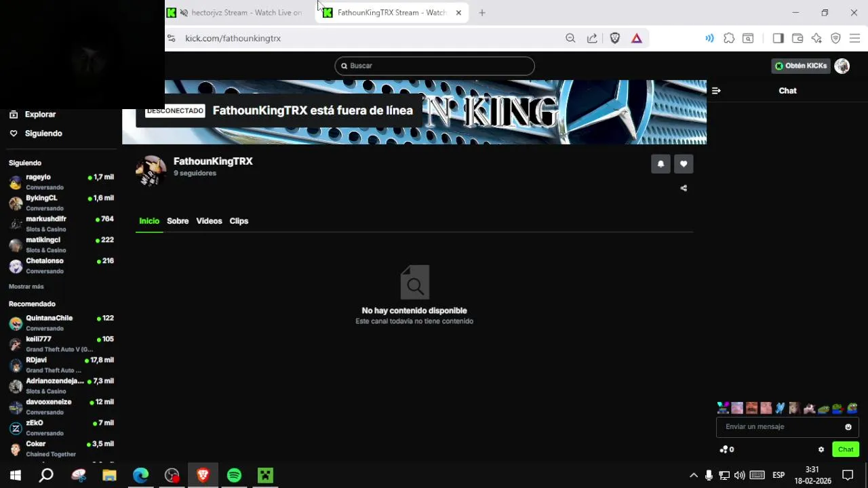This screenshot has width=868, height=488.
Task: Open QuintanaChile recommended channel
Action: pyautogui.click(x=61, y=323)
